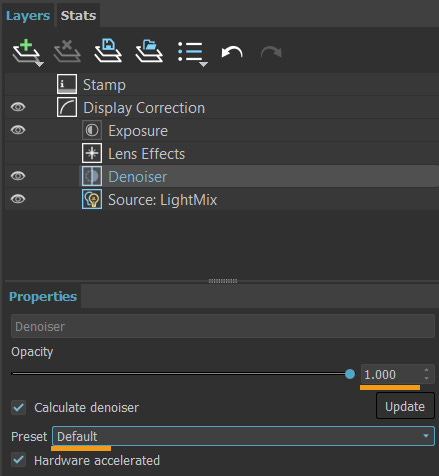Open the Stats tab

click(x=78, y=16)
